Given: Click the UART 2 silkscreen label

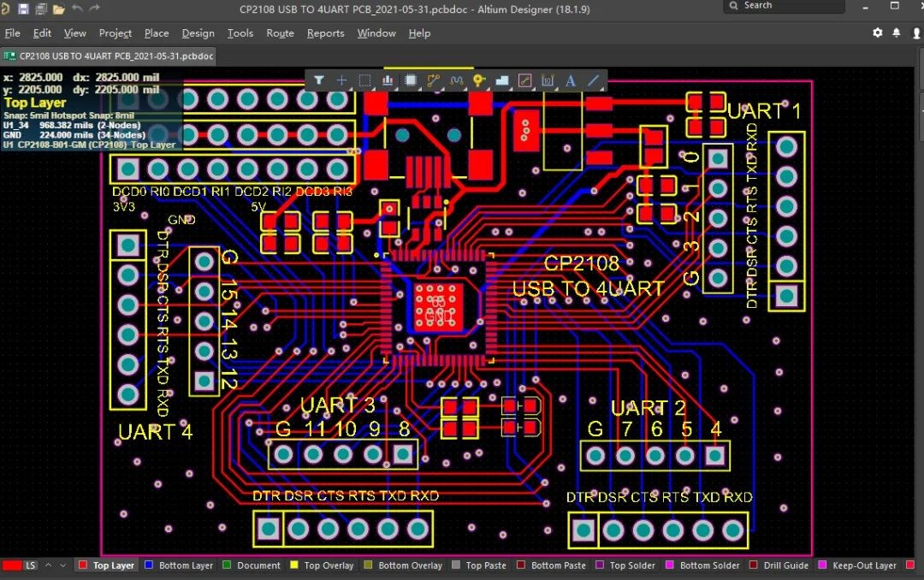Looking at the screenshot, I should pos(649,408).
